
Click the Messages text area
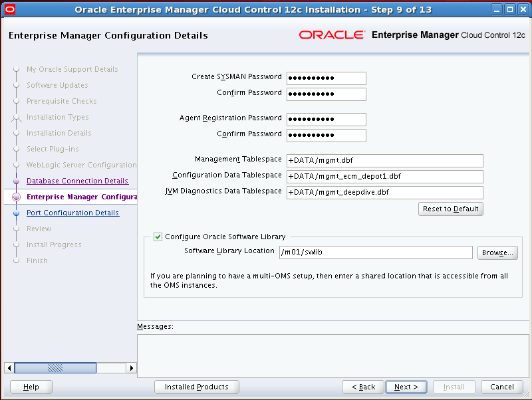(333, 356)
